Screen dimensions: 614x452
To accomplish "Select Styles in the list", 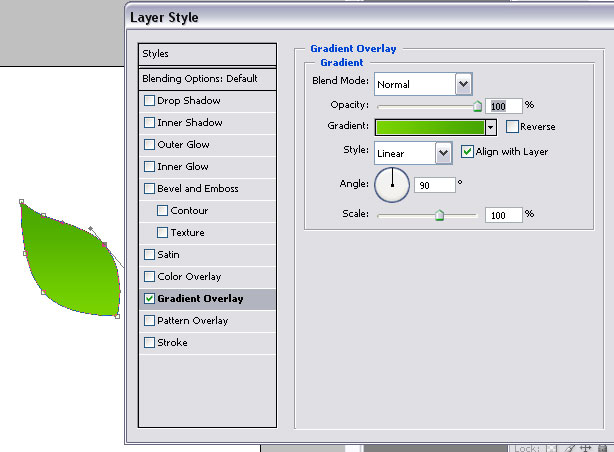I will (x=207, y=54).
